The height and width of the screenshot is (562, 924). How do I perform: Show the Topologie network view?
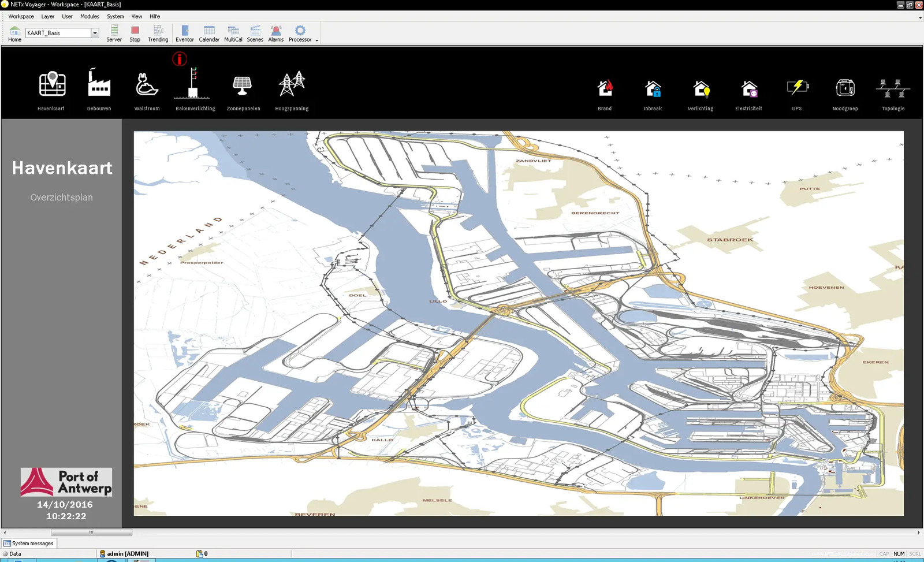click(893, 88)
